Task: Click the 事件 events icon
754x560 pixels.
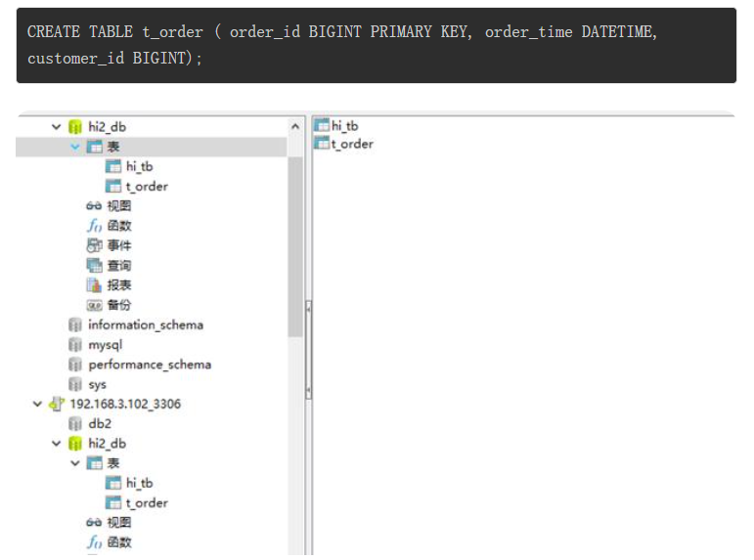Action: coord(94,245)
